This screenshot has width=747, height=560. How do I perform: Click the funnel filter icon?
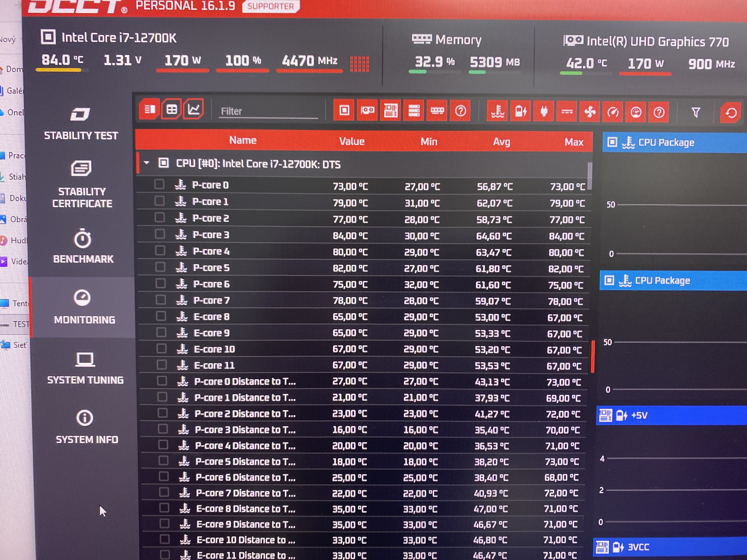(696, 112)
